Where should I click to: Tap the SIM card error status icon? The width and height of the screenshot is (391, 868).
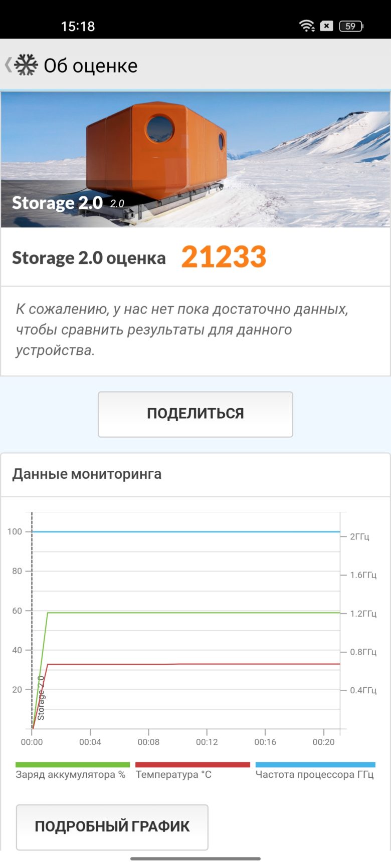coord(326,26)
